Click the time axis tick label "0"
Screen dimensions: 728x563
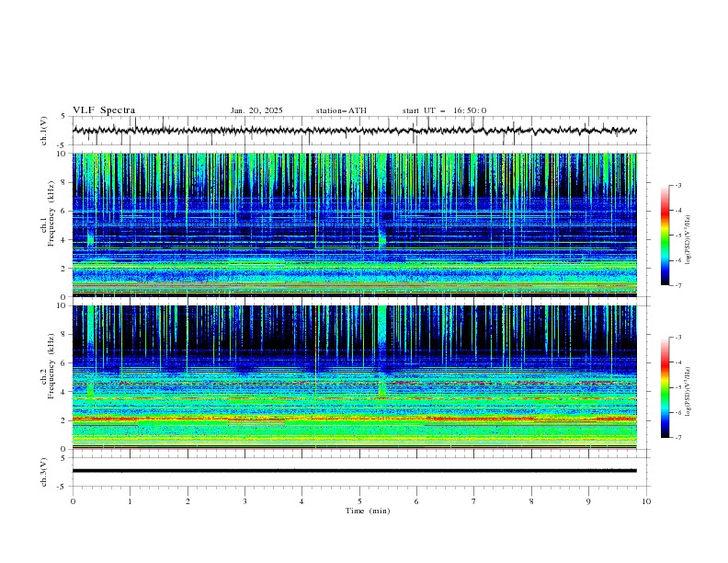73,501
